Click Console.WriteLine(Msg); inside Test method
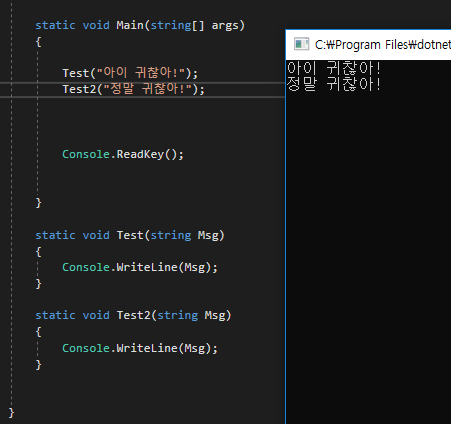 click(140, 267)
